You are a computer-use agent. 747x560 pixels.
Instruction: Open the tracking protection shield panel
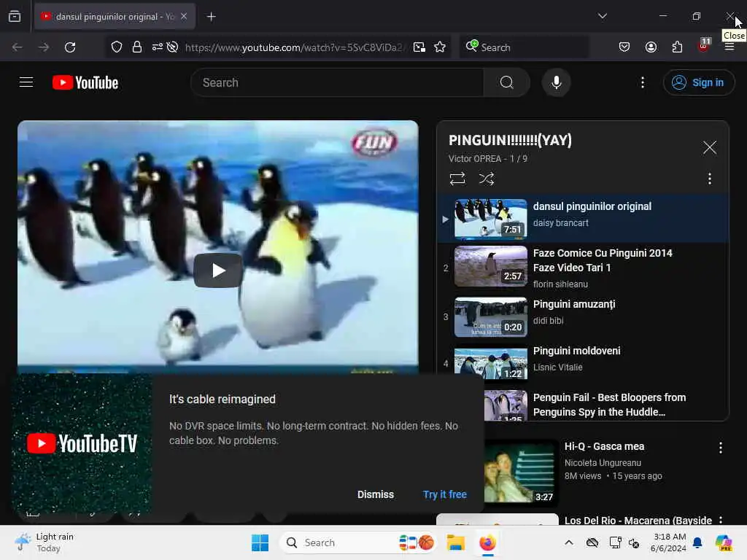[x=117, y=47]
